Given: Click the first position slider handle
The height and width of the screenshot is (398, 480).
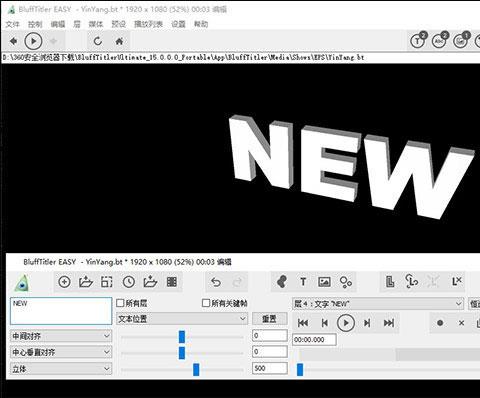Looking at the screenshot, I should pyautogui.click(x=182, y=337).
